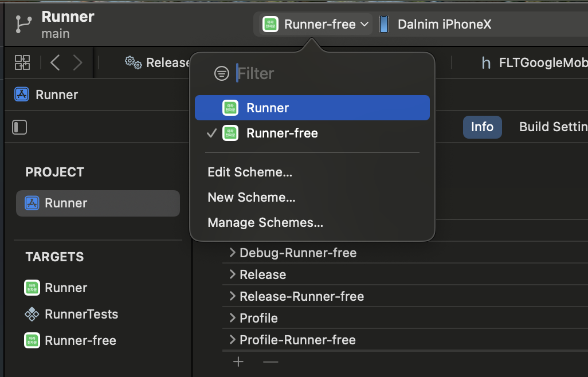The width and height of the screenshot is (588, 377).
Task: Click the Runner scheme app icon in popup
Action: coord(230,108)
